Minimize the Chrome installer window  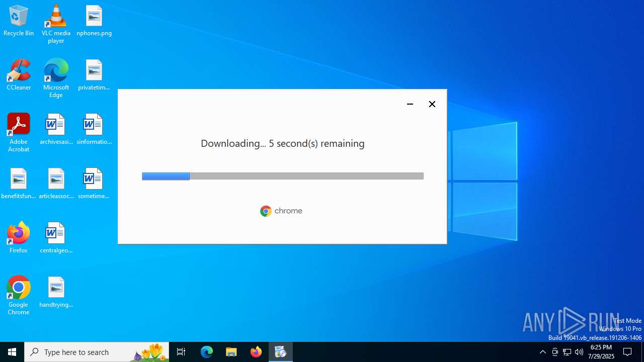(410, 104)
